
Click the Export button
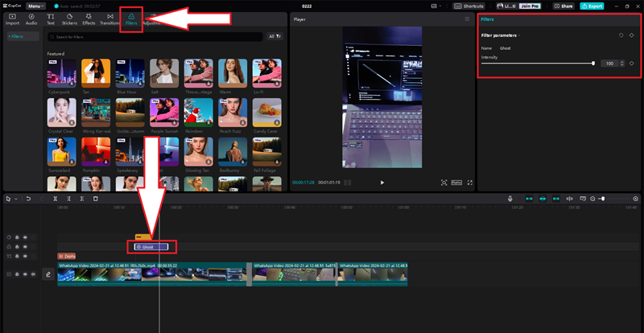pos(591,6)
